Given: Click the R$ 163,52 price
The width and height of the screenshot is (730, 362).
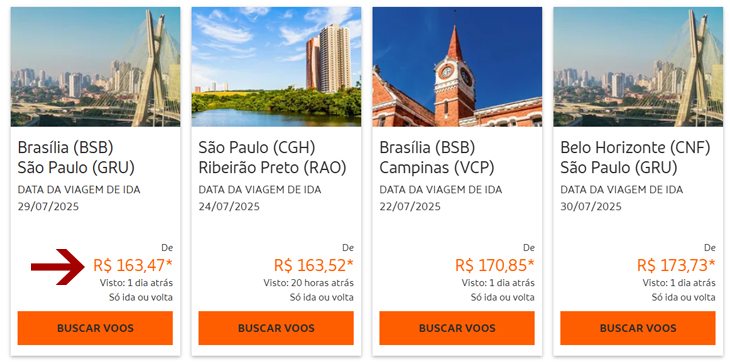Looking at the screenshot, I should coord(313,265).
